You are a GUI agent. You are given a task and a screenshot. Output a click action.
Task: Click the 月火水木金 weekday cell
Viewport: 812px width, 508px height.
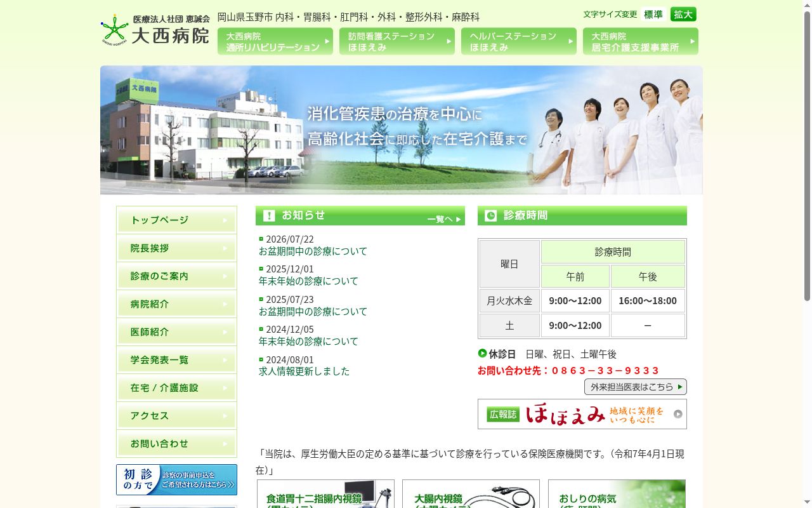click(509, 301)
